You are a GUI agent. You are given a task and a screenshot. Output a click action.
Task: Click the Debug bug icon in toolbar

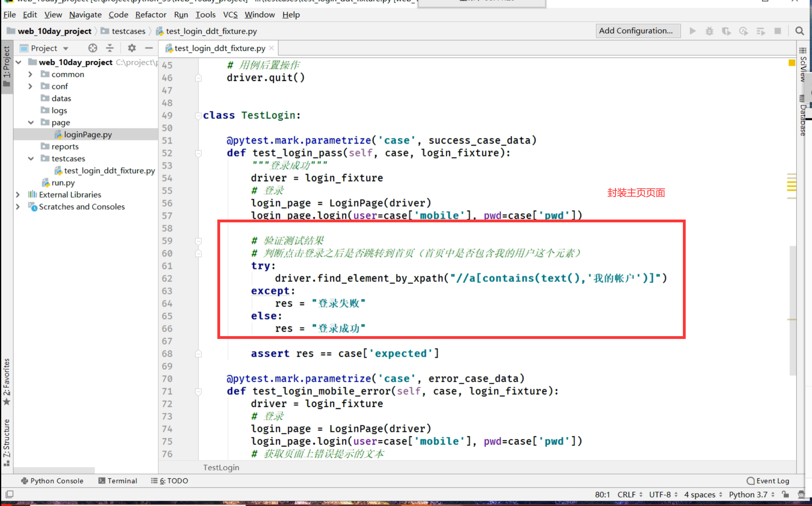[709, 31]
